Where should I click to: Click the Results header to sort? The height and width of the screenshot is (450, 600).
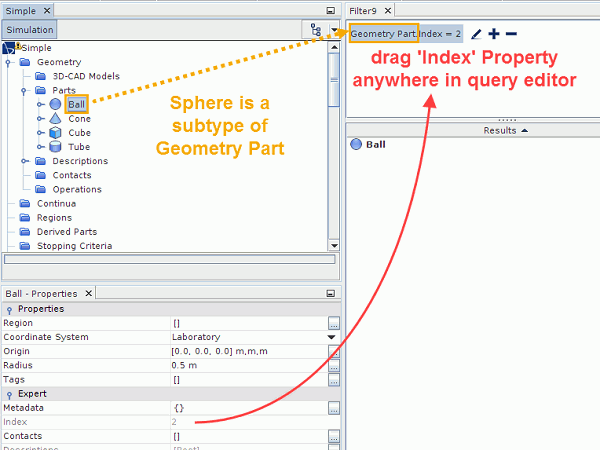pyautogui.click(x=505, y=130)
